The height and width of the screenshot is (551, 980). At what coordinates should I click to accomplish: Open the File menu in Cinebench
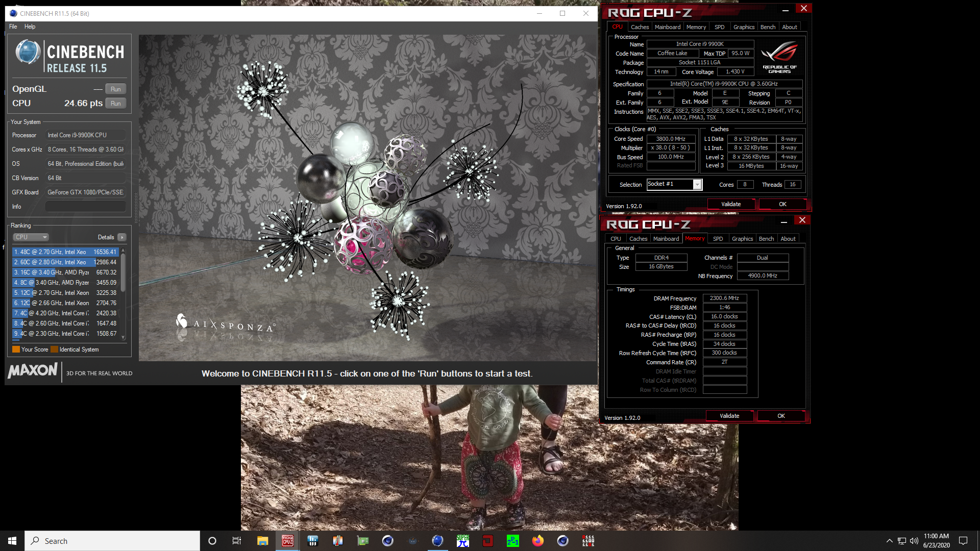coord(13,27)
